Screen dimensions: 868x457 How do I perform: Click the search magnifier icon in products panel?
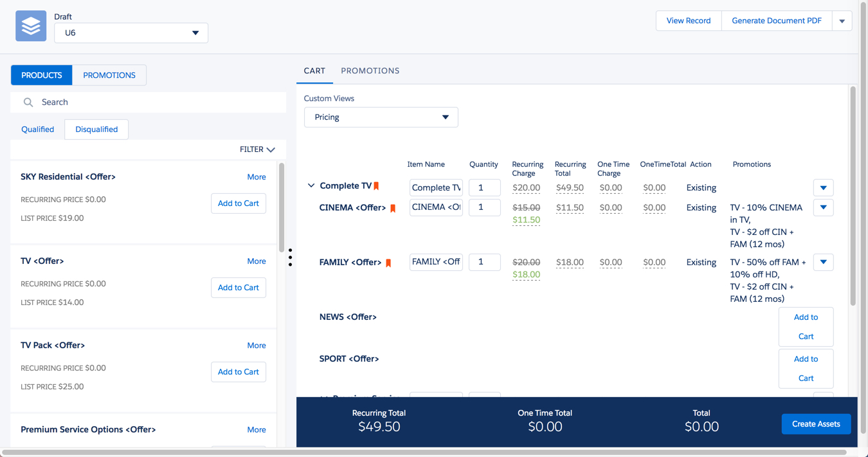[28, 102]
